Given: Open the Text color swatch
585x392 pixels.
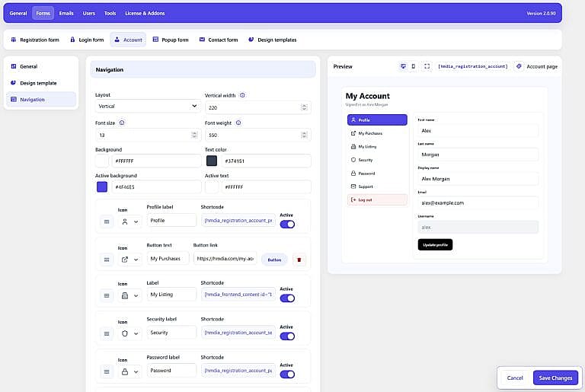Looking at the screenshot, I should pyautogui.click(x=212, y=161).
